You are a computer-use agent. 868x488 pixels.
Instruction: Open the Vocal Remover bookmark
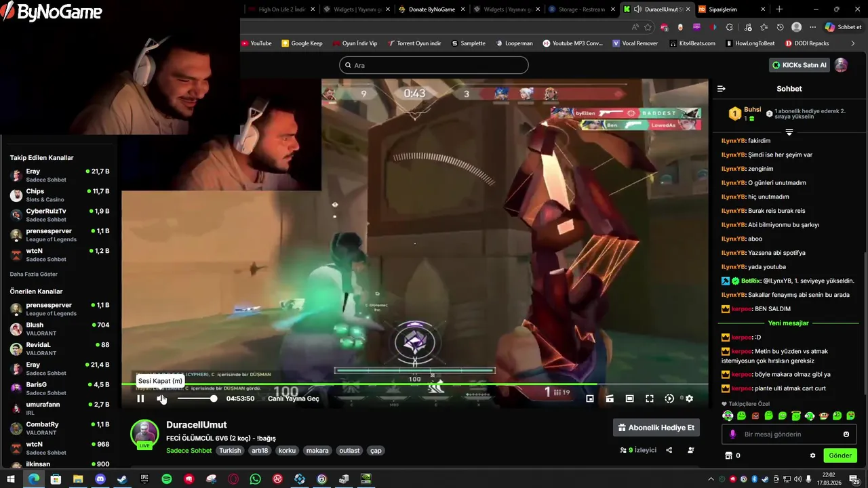635,43
